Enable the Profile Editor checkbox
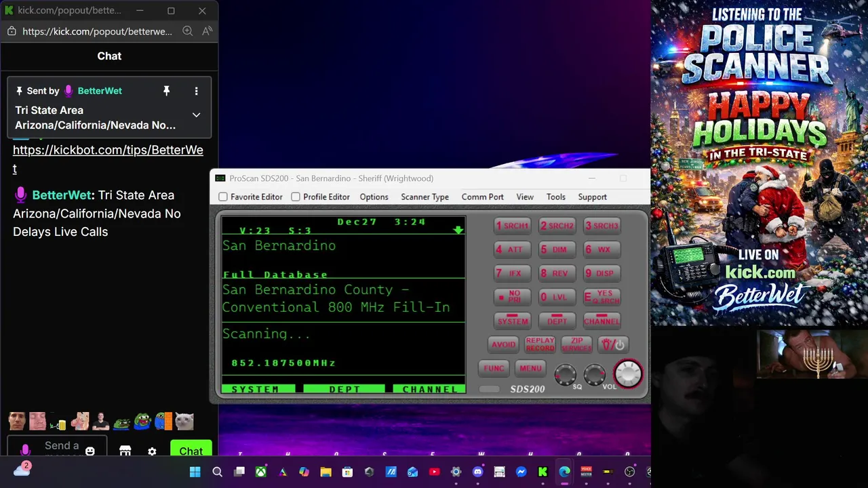This screenshot has height=488, width=868. tap(296, 197)
